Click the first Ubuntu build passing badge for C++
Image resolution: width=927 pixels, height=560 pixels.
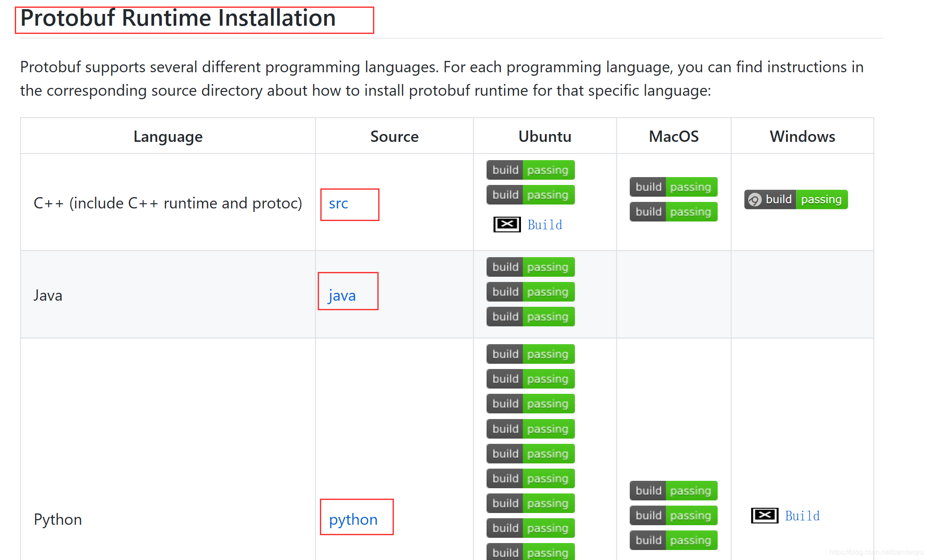(530, 170)
